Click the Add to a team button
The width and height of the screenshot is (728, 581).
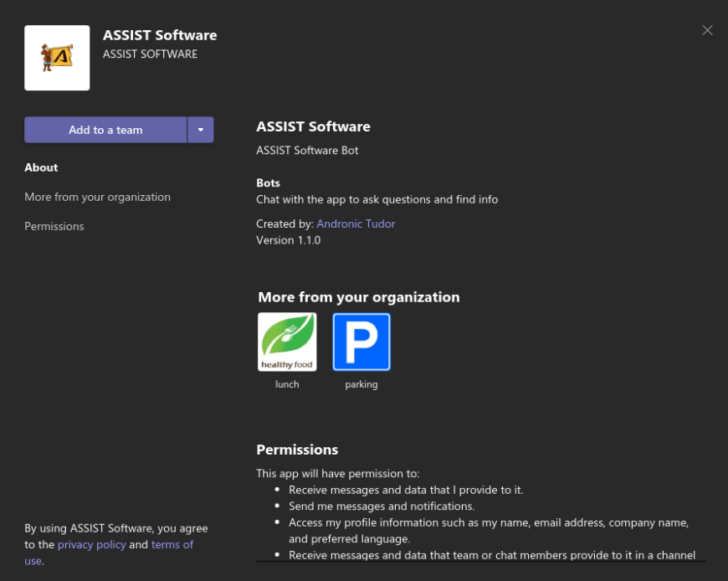pyautogui.click(x=105, y=130)
